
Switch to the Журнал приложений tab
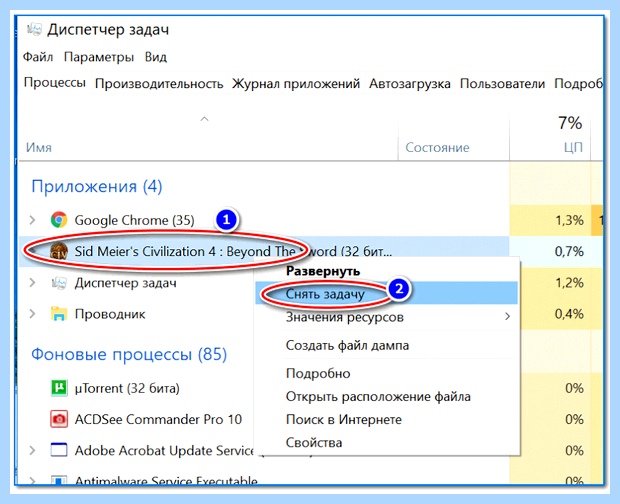(296, 84)
